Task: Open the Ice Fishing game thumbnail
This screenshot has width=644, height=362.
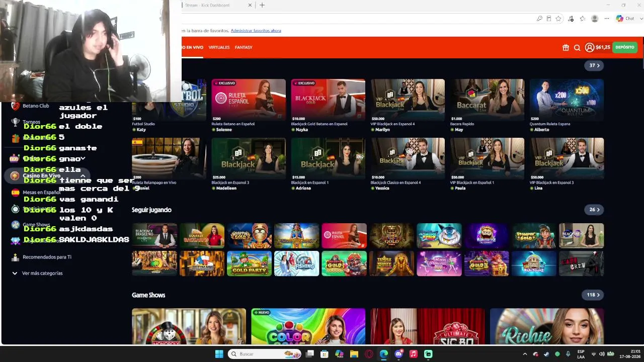Action: [297, 263]
